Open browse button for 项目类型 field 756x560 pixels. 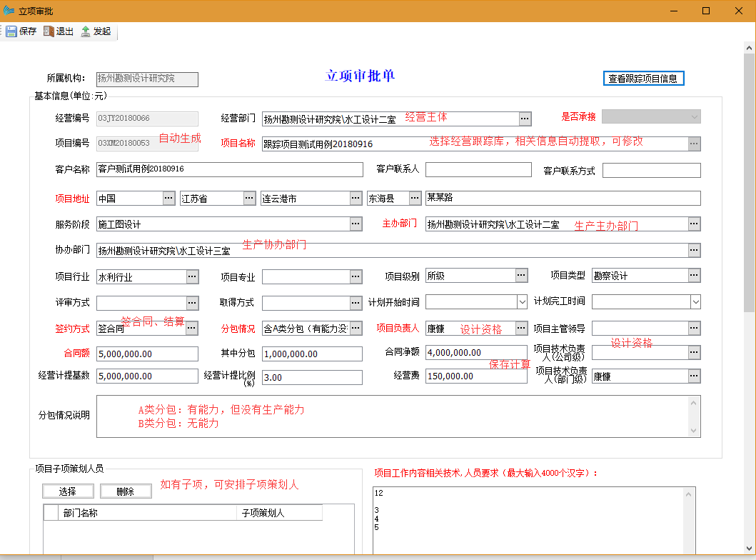click(x=694, y=276)
